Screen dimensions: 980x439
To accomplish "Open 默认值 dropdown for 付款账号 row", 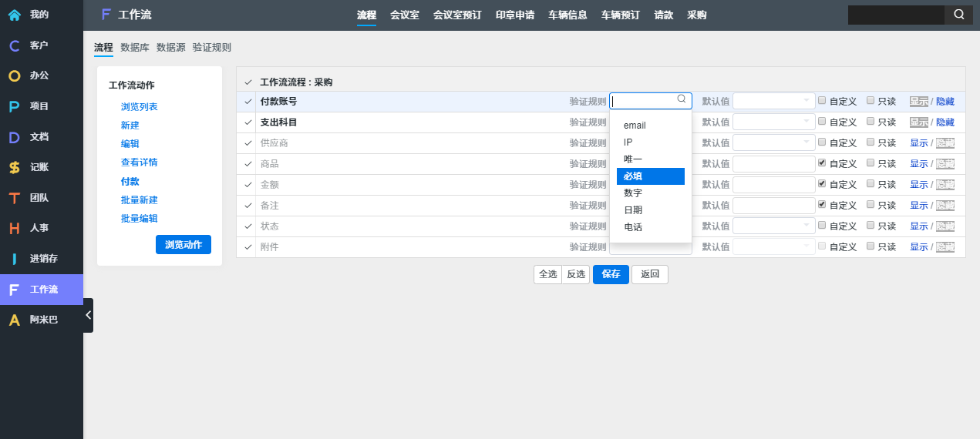I will click(773, 101).
